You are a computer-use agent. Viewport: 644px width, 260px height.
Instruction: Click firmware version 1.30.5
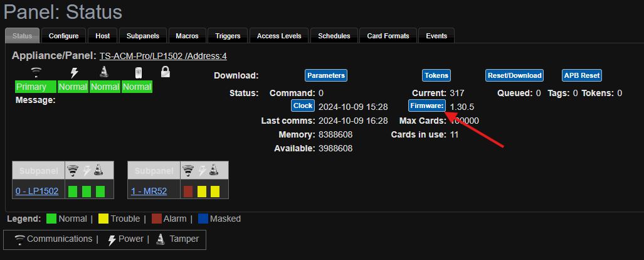coord(462,107)
